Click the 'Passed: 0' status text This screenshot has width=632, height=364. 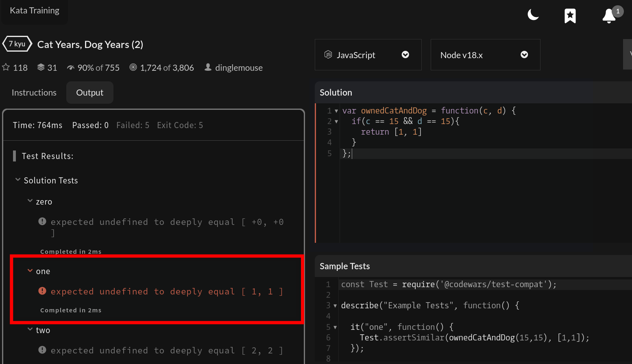click(x=90, y=125)
